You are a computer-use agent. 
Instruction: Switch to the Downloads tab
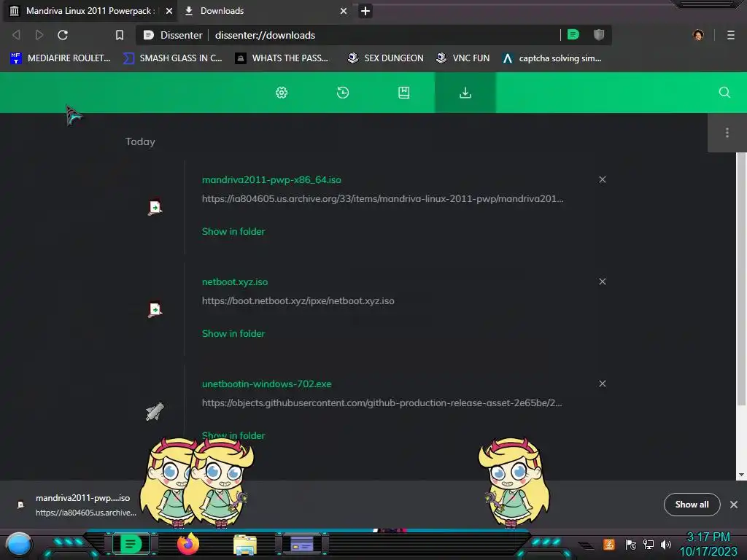tap(265, 10)
